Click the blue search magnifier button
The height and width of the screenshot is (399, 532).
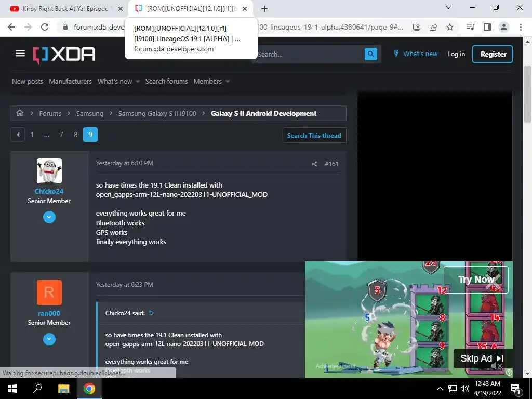click(371, 54)
